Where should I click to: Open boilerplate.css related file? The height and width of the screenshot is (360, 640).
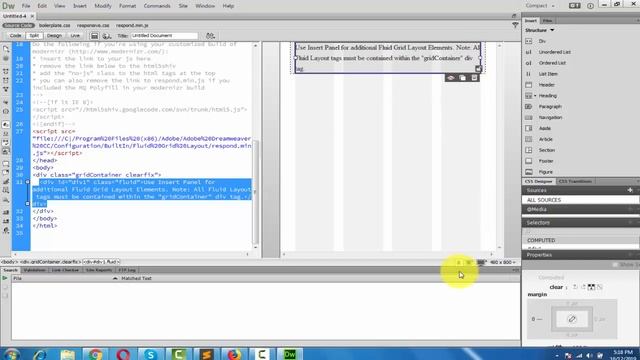tap(55, 25)
